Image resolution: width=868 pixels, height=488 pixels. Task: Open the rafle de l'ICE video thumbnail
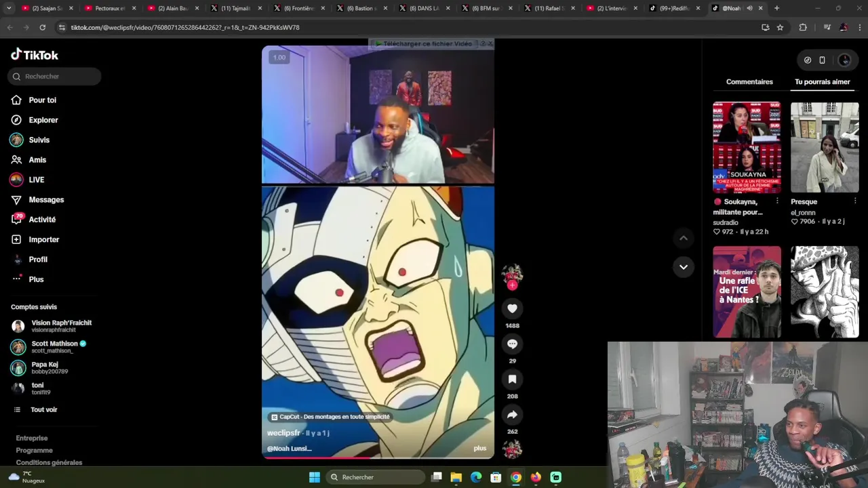click(x=747, y=292)
